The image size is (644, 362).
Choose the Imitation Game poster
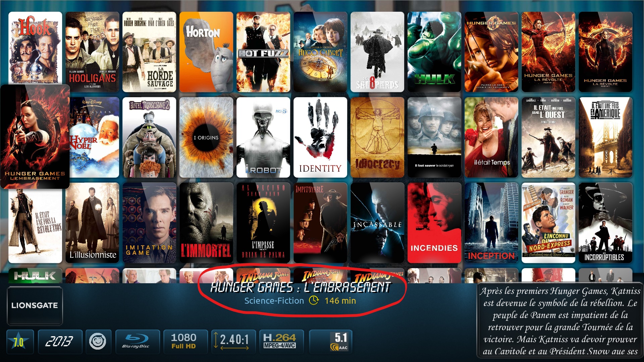click(x=149, y=223)
